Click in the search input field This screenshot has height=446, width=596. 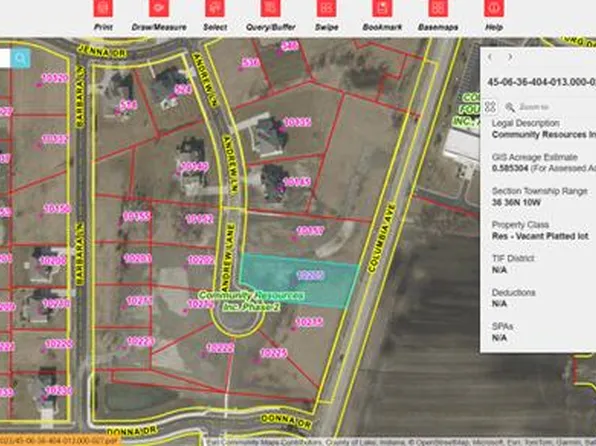(x=5, y=59)
